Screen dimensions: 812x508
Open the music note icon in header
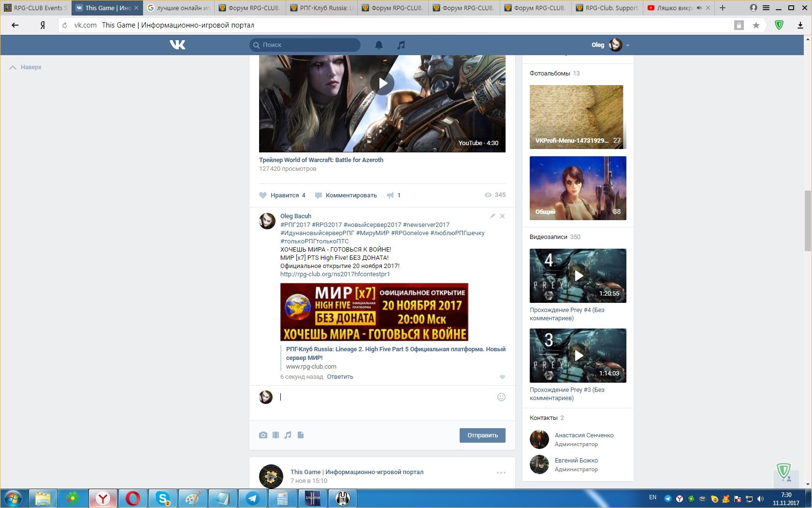pyautogui.click(x=401, y=45)
